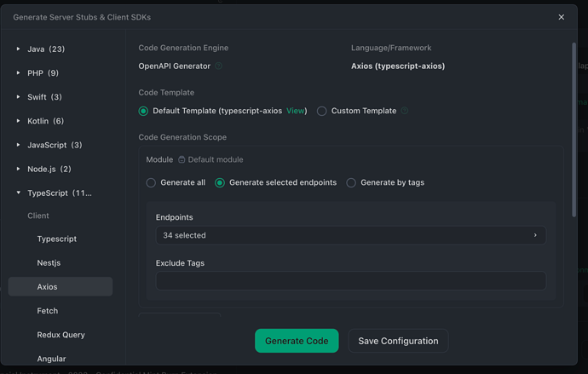Screen dimensions: 588x374
Task: Close the Generate Server Stubs dialog
Action: coord(561,17)
